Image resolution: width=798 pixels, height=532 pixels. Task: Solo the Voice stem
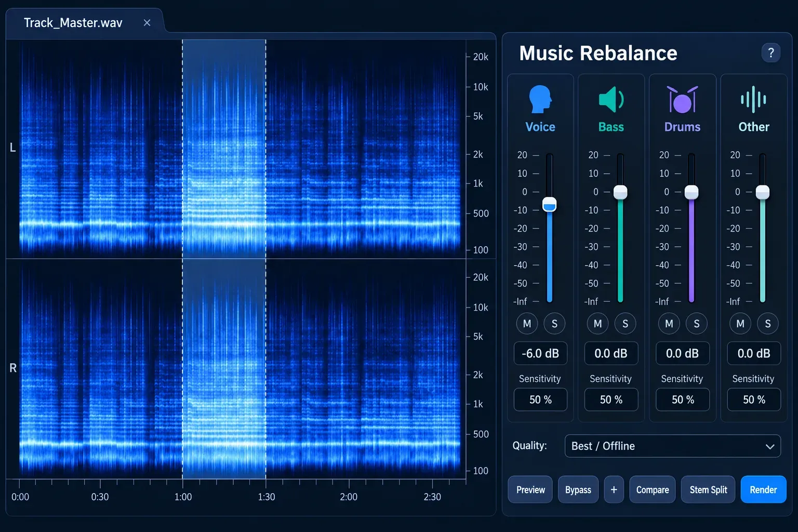554,324
